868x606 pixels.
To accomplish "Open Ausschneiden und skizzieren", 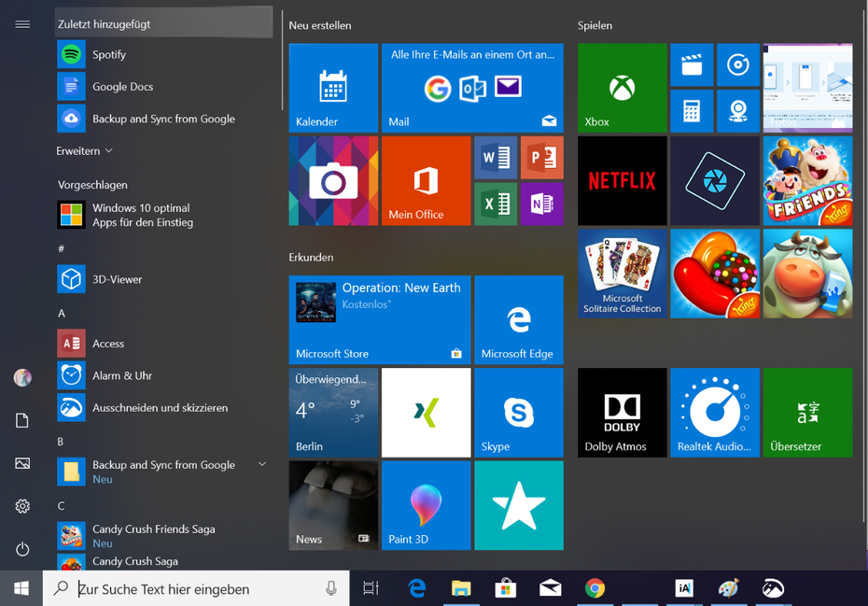I will 164,408.
